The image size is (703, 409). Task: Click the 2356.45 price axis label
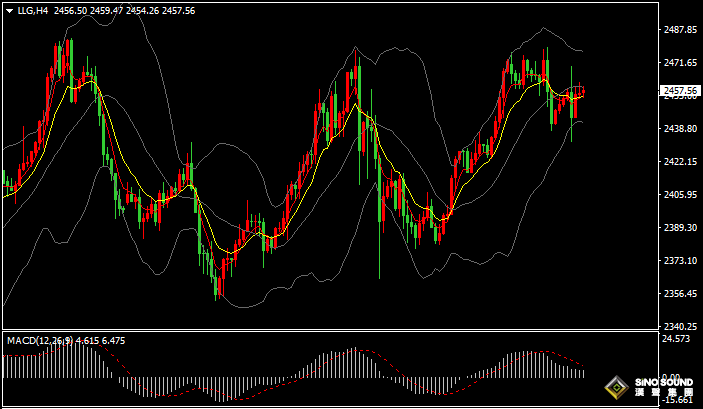679,294
